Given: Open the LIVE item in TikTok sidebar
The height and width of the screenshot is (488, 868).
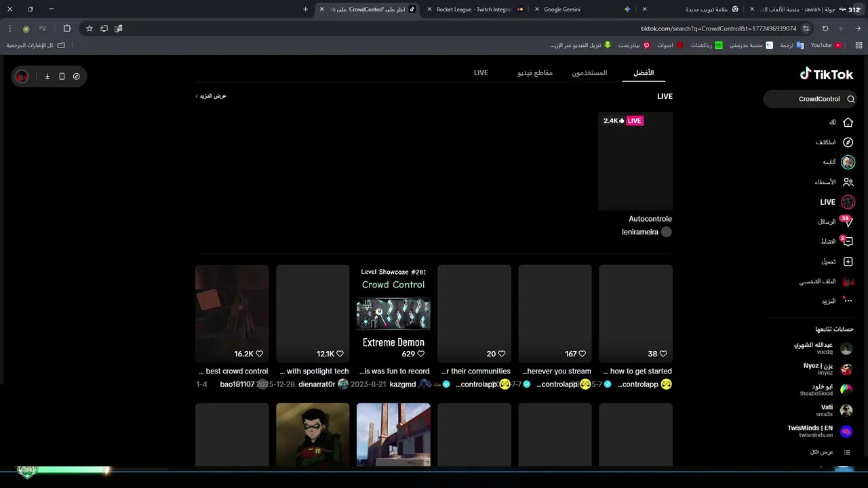Looking at the screenshot, I should click(x=837, y=202).
